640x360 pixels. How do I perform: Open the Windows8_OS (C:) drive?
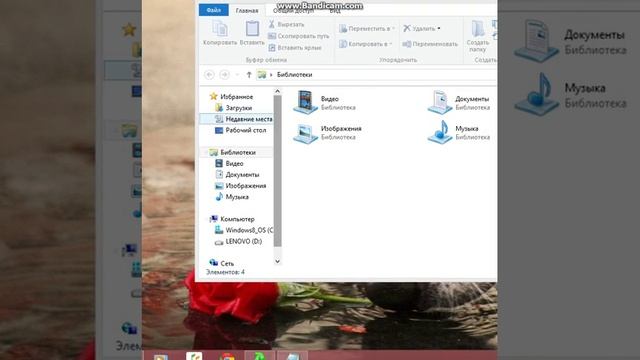(244, 230)
